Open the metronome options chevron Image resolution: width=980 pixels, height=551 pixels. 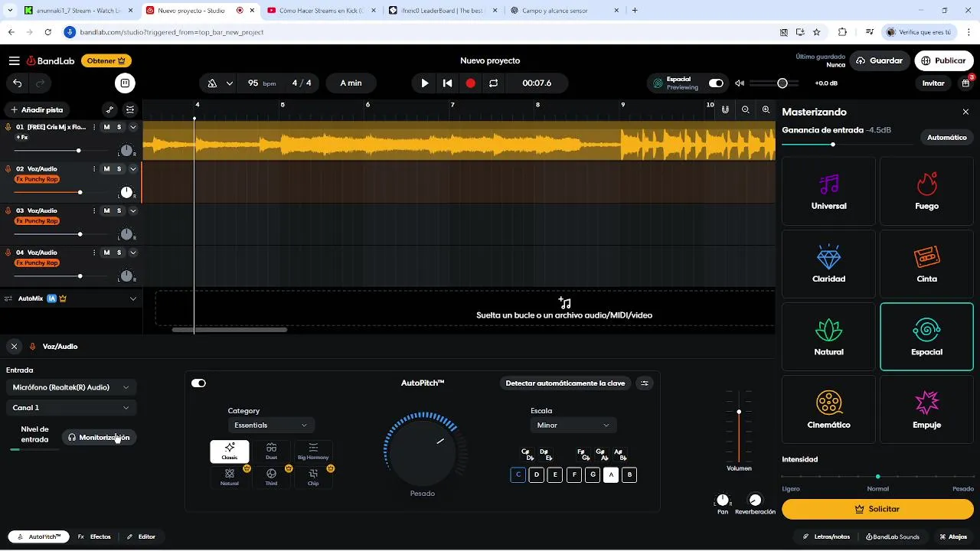pos(230,83)
